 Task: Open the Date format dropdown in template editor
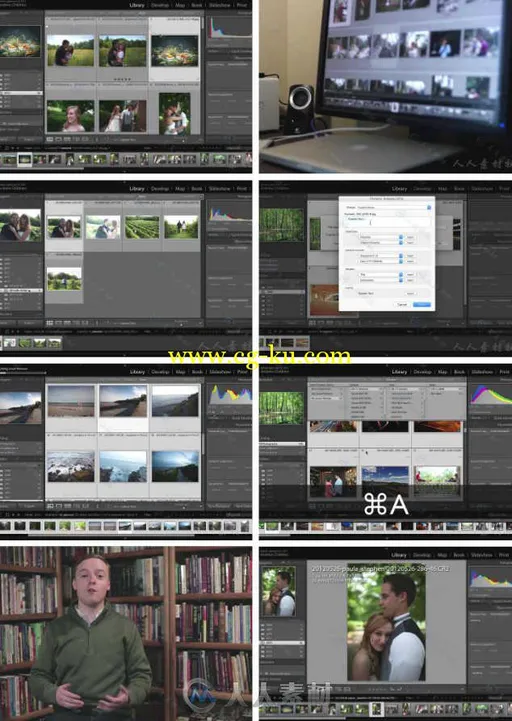(x=381, y=261)
